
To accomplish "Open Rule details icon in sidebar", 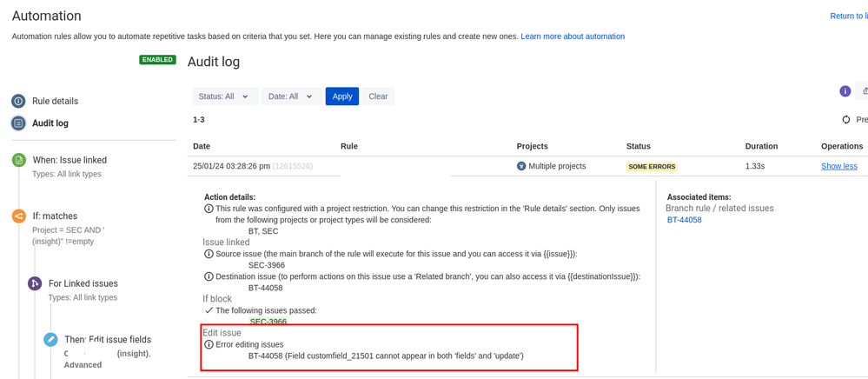I will pyautogui.click(x=19, y=102).
